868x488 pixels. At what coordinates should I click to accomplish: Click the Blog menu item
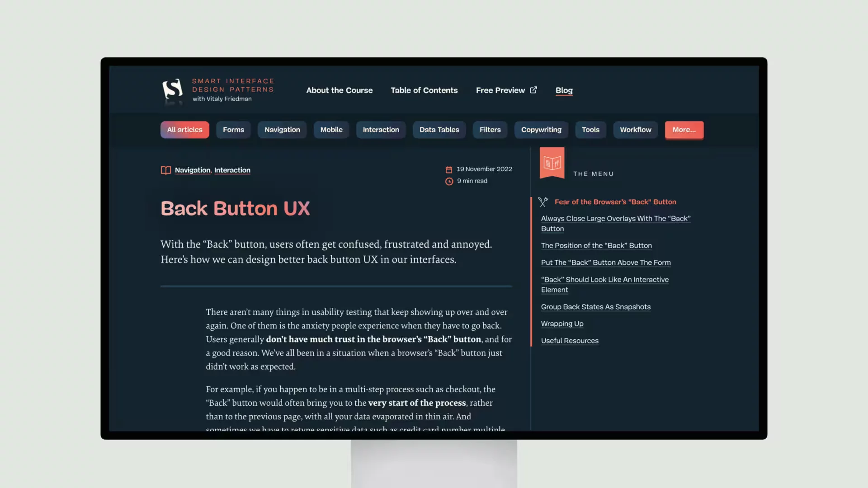coord(563,90)
